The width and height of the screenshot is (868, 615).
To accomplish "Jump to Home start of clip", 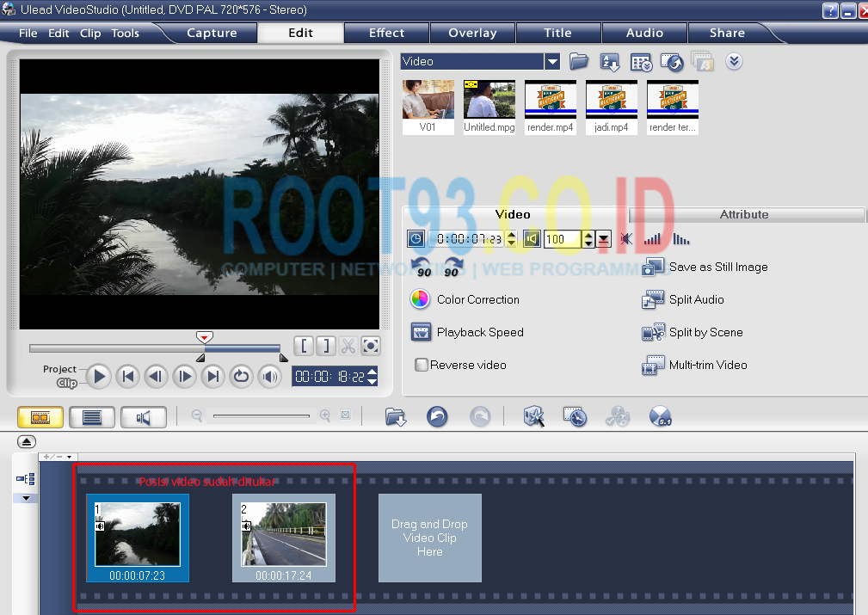I will coord(128,377).
